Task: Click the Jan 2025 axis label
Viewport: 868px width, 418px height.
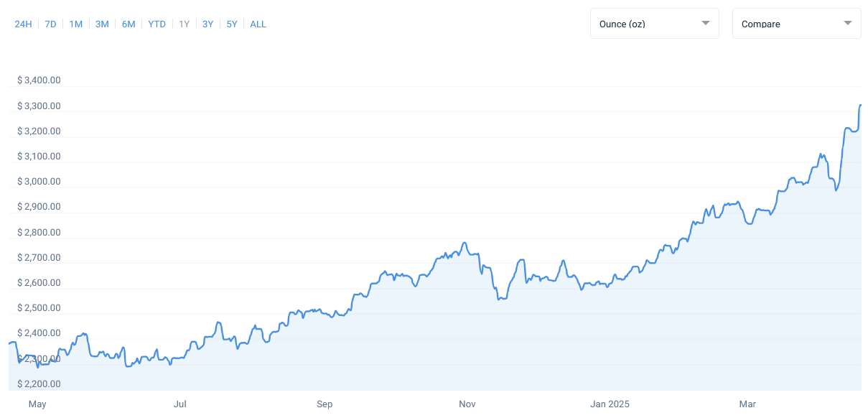Action: 609,404
